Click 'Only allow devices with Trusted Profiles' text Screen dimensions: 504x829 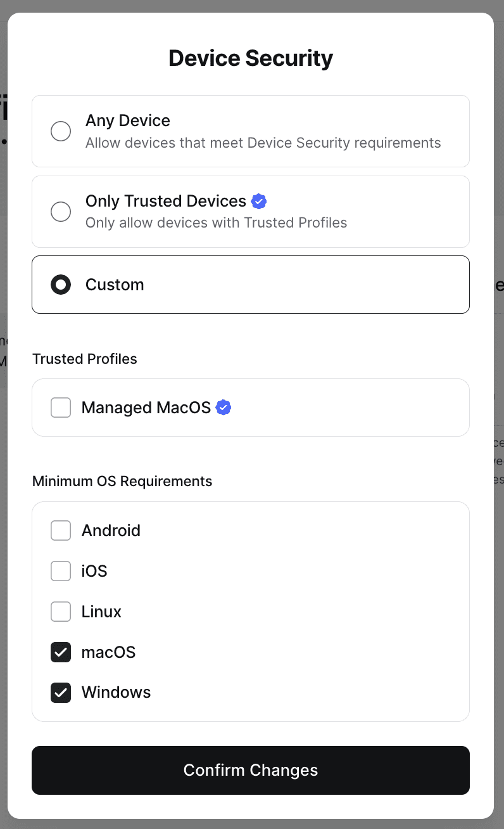pos(216,222)
